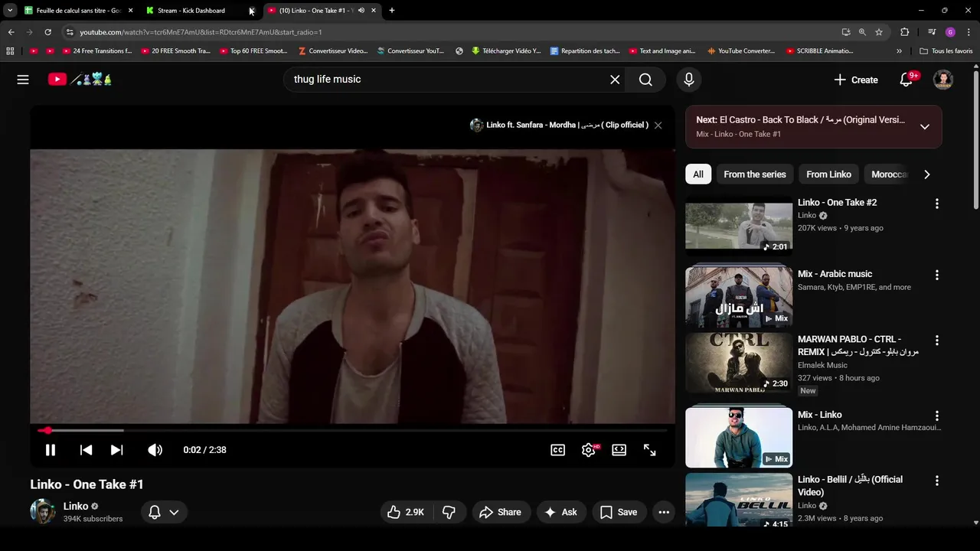980x551 pixels.
Task: Go back to the previous page
Action: point(11,32)
